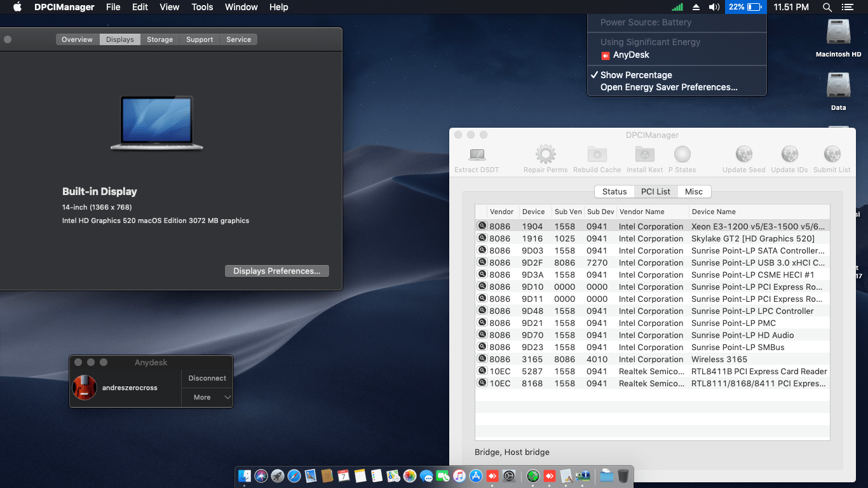The width and height of the screenshot is (868, 488).
Task: Click the 11.51 PM clock
Action: coord(791,7)
